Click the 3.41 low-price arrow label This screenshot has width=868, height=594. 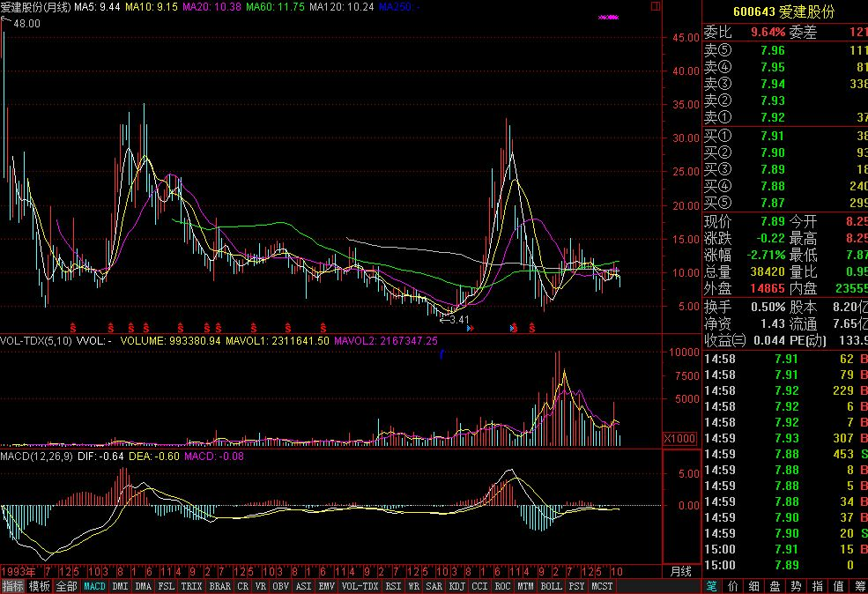tap(456, 319)
